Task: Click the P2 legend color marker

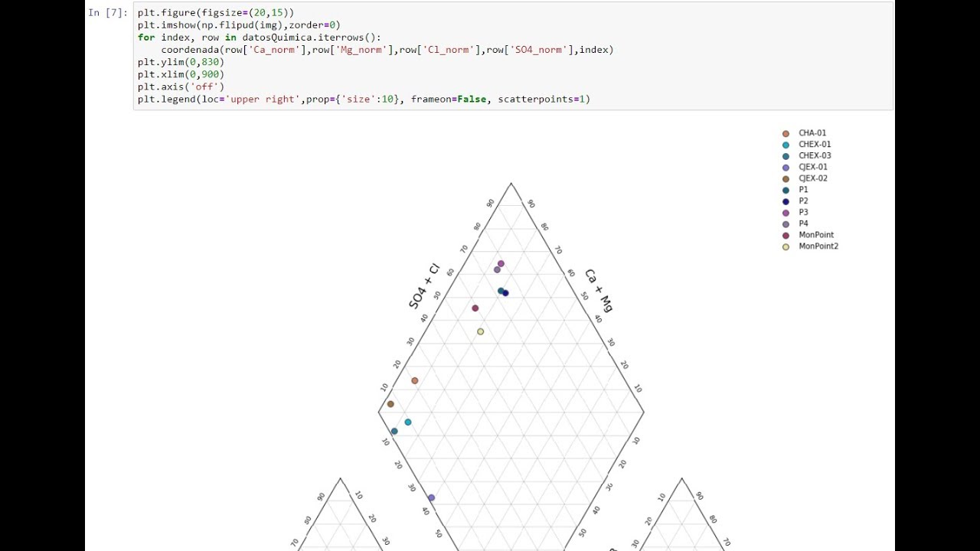Action: pyautogui.click(x=786, y=201)
